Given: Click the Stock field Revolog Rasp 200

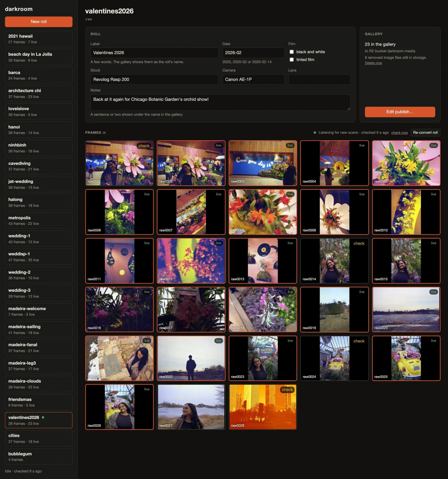Looking at the screenshot, I should click(154, 80).
